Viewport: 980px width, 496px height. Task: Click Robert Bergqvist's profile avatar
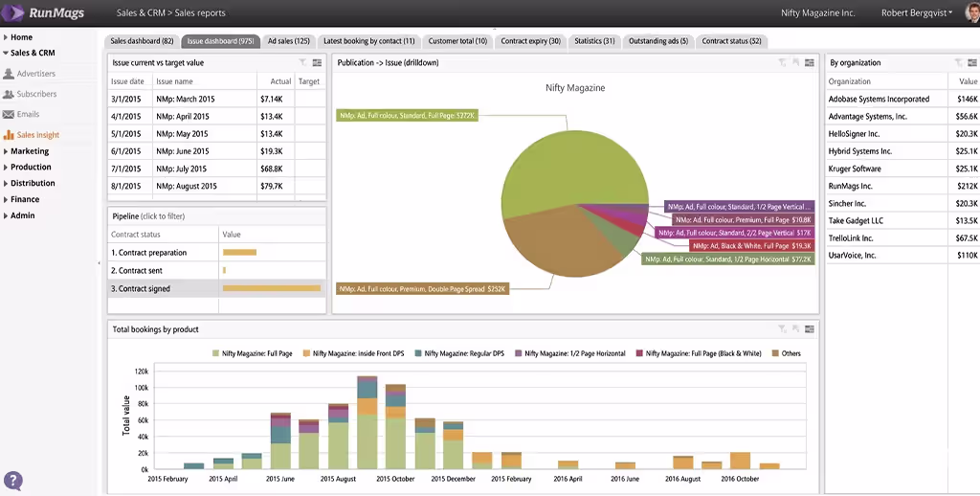(972, 12)
